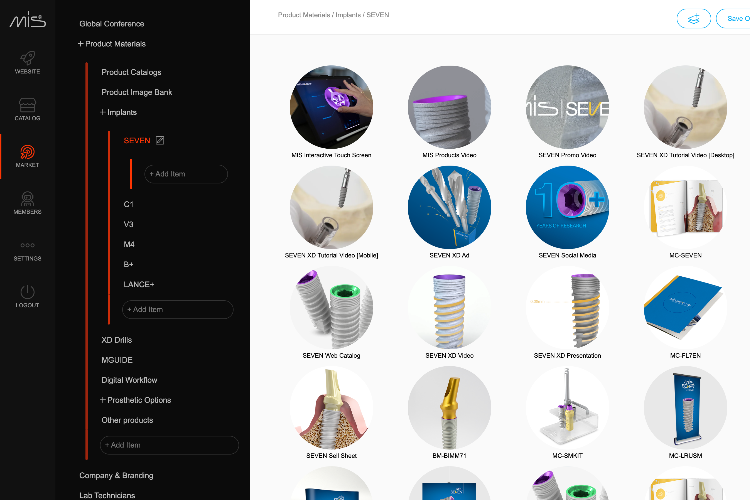Screen dimensions: 750x500
Task: Select the C1 implant item
Action: coord(129,204)
